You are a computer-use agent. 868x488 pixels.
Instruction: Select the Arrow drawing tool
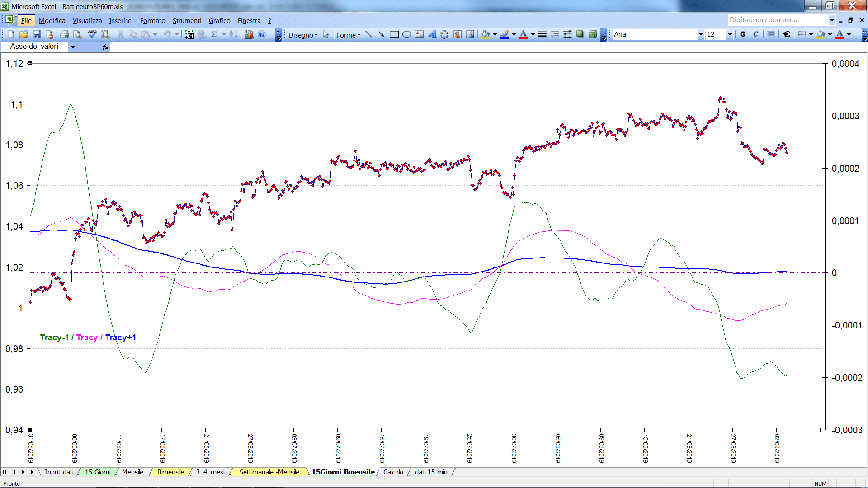click(x=382, y=34)
